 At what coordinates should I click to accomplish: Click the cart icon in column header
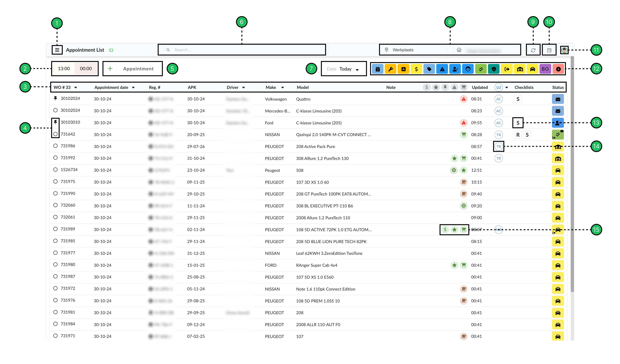(x=464, y=87)
